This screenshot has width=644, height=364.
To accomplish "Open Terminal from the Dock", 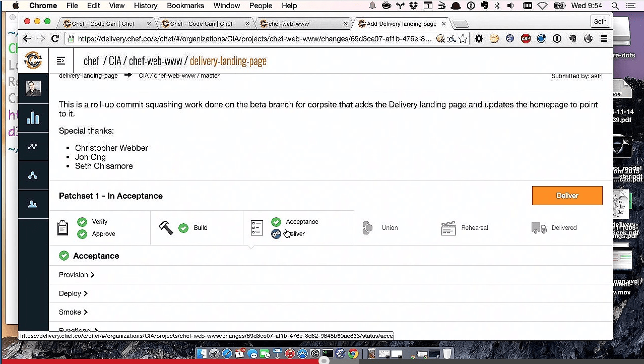I will pos(328,354).
